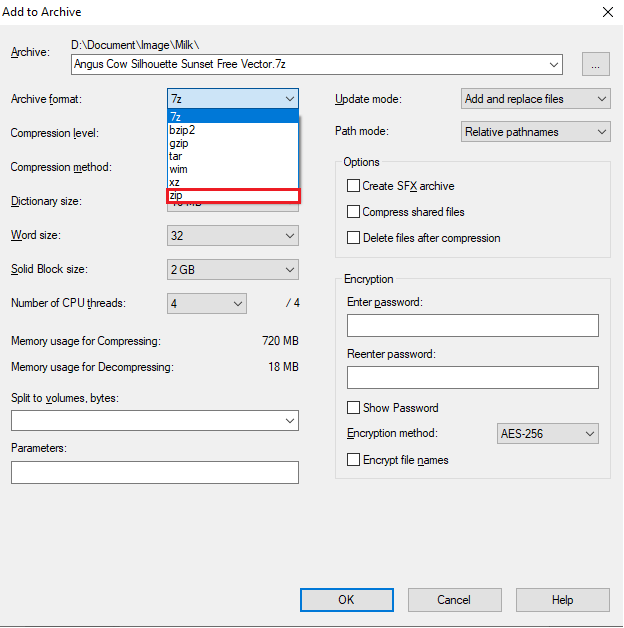Choose bzip2 in the format dropdown list
This screenshot has width=624, height=628.
[232, 130]
